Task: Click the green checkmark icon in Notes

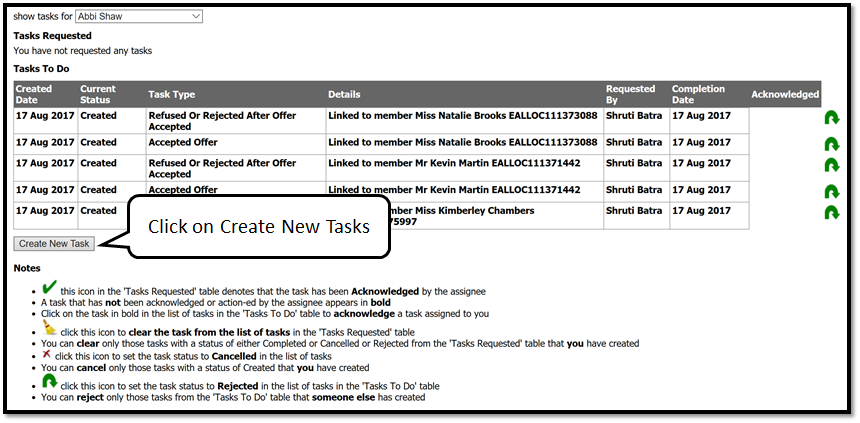Action: click(x=49, y=287)
